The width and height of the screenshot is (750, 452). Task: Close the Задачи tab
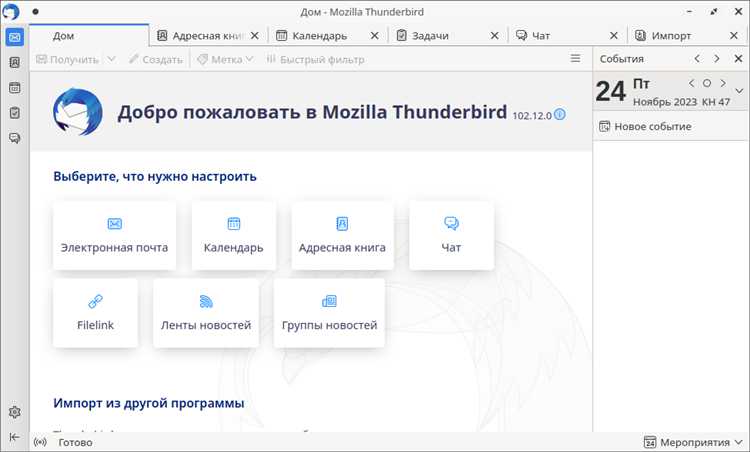click(x=495, y=36)
